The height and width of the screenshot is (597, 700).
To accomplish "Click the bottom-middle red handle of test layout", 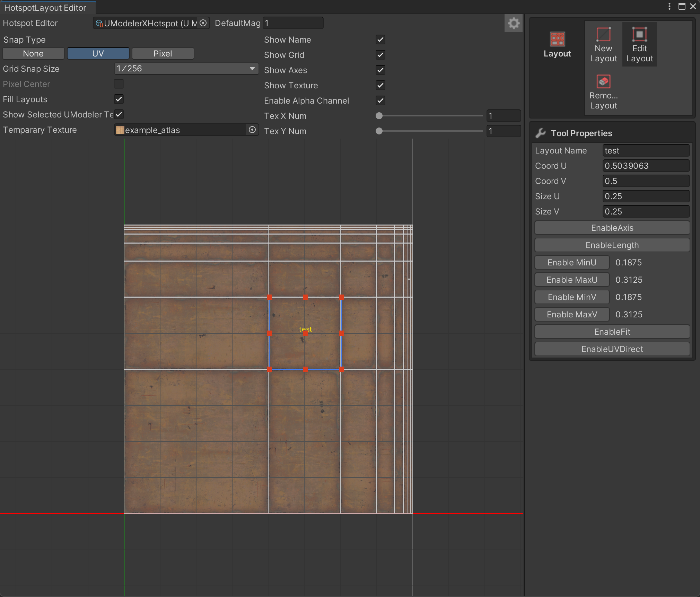I will point(306,369).
